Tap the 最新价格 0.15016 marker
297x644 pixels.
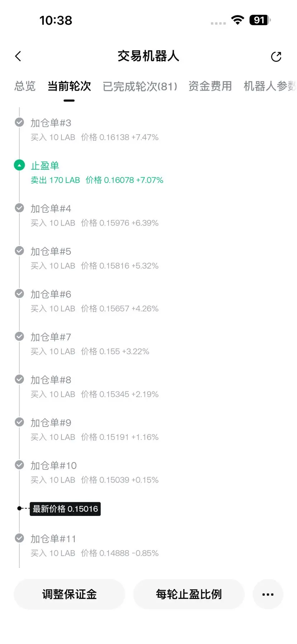(x=65, y=509)
